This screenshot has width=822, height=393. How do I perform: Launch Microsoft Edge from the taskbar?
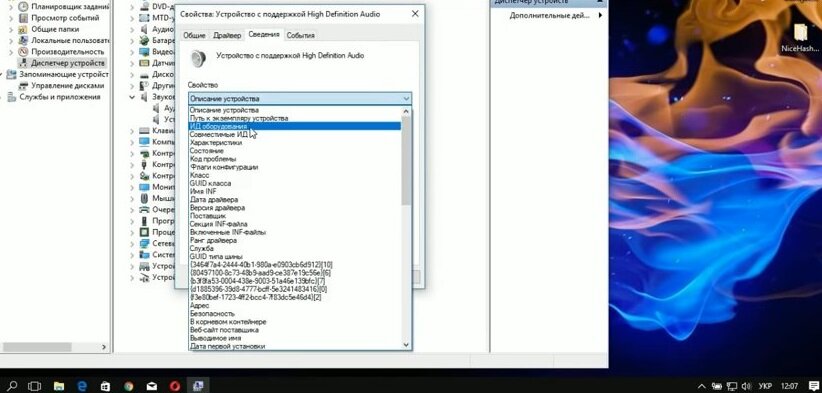pyautogui.click(x=82, y=386)
